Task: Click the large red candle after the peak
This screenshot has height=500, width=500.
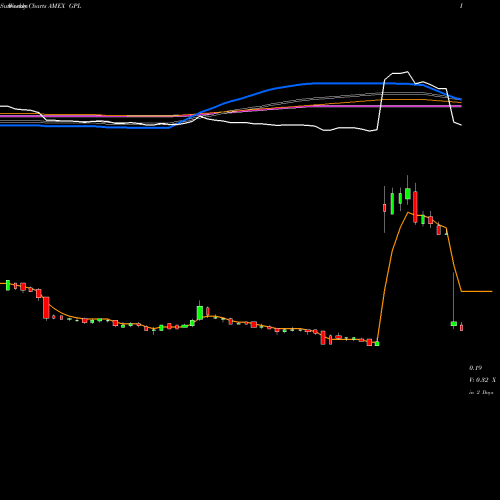Action: click(415, 207)
